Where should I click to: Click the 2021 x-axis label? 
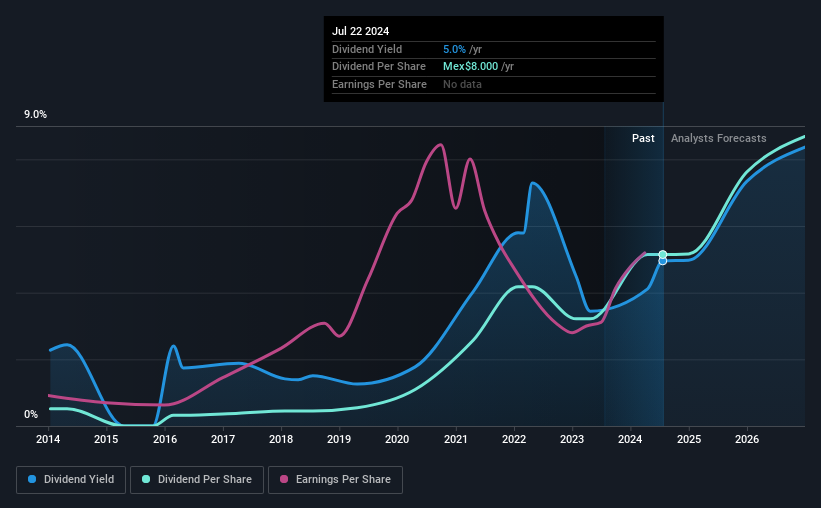pos(456,439)
